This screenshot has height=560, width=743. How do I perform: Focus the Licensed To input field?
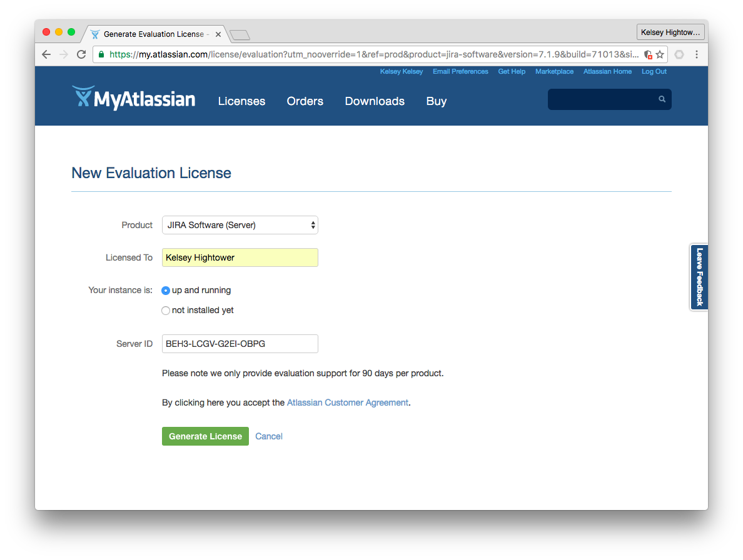240,257
